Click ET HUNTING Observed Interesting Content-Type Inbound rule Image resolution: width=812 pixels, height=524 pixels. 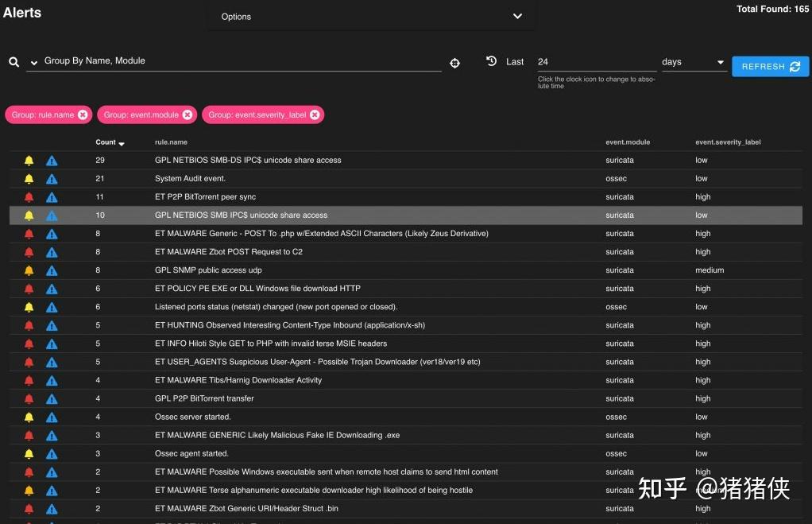[x=290, y=325]
